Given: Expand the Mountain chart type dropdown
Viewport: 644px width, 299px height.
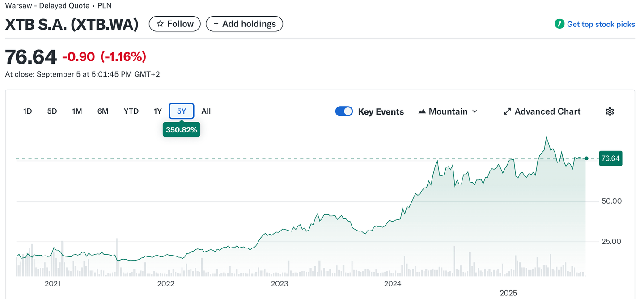Looking at the screenshot, I should pos(475,111).
